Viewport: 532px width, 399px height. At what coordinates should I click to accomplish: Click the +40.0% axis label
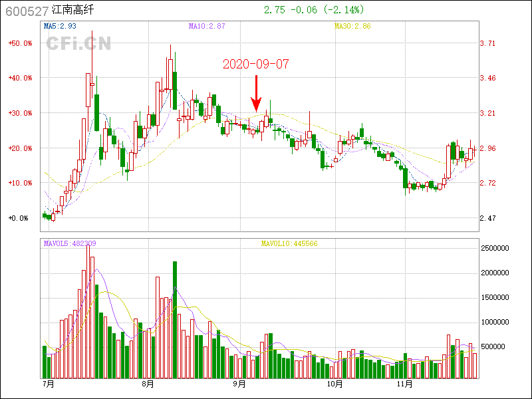(x=20, y=78)
